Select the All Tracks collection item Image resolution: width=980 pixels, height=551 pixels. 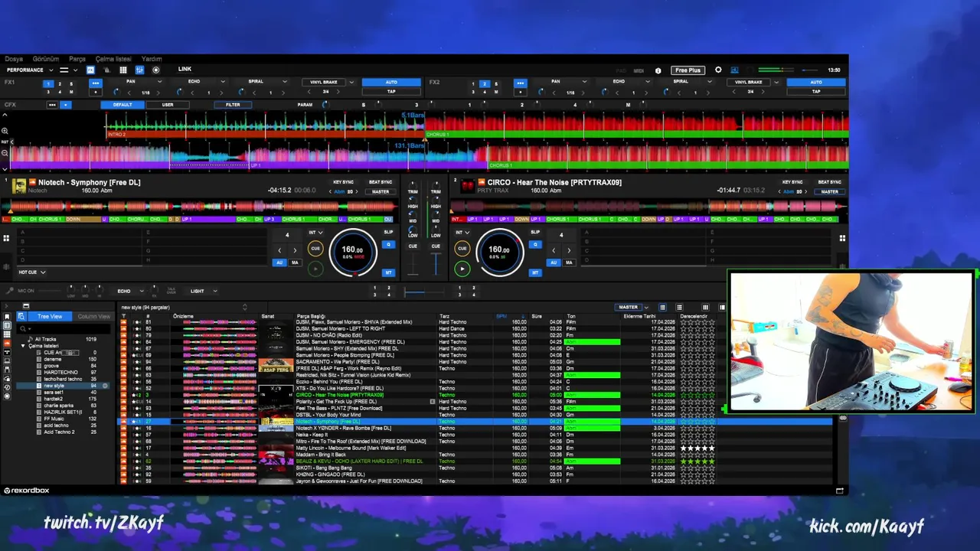click(x=45, y=339)
